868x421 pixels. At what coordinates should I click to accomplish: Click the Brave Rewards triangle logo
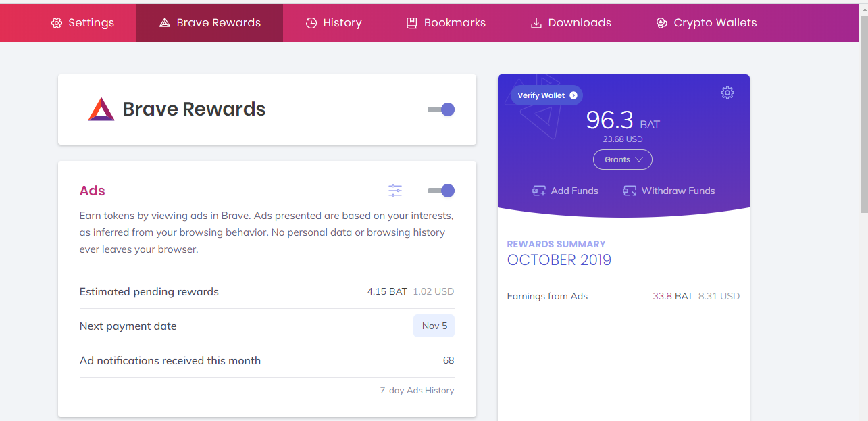pos(101,109)
